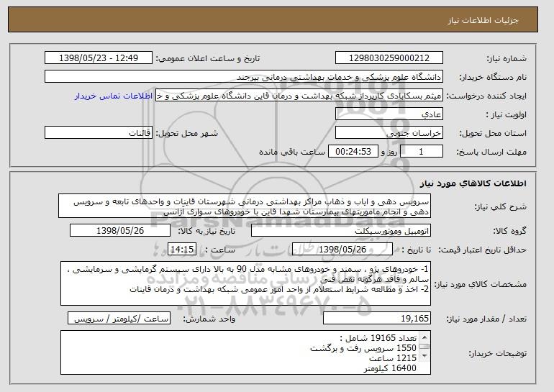Image resolution: width=554 pixels, height=392 pixels.
Task: Click the label تعداد / مقدار مورد نیاز
Action: pyautogui.click(x=486, y=319)
